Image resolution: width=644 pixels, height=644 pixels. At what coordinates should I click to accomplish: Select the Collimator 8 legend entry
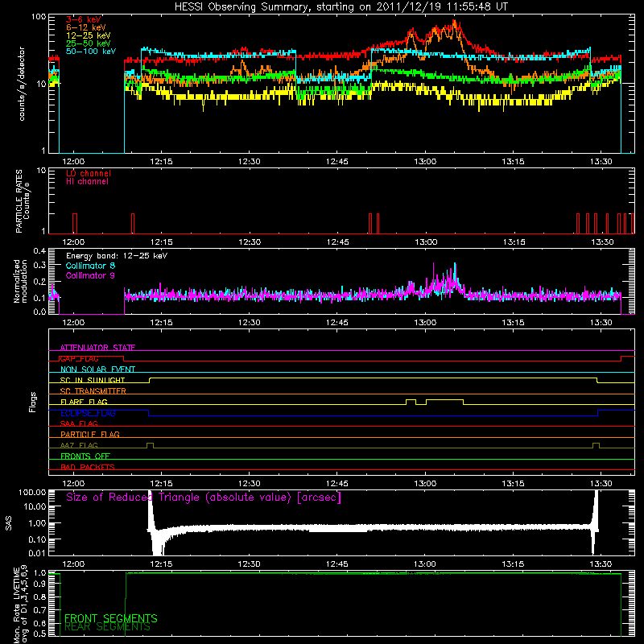[90, 266]
